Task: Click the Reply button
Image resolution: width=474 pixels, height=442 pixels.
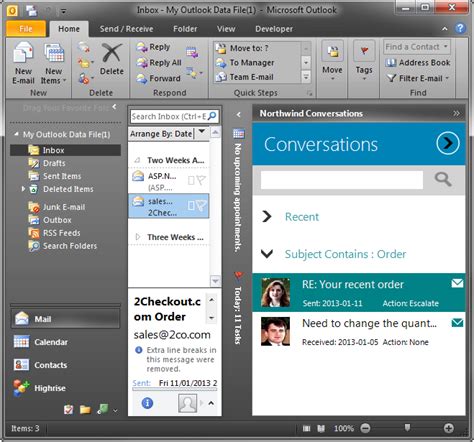Action: pyautogui.click(x=154, y=47)
